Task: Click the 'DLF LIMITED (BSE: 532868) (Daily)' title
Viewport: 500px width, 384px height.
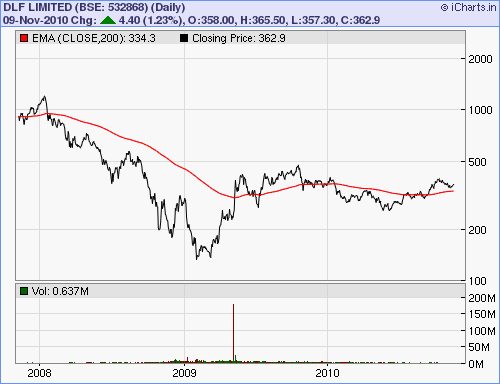Action: pyautogui.click(x=94, y=7)
